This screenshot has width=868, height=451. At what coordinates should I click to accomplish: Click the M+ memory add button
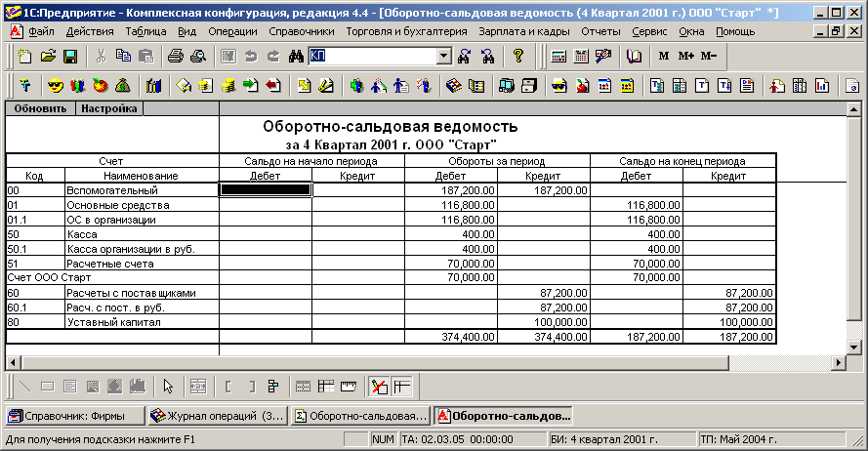tap(685, 56)
